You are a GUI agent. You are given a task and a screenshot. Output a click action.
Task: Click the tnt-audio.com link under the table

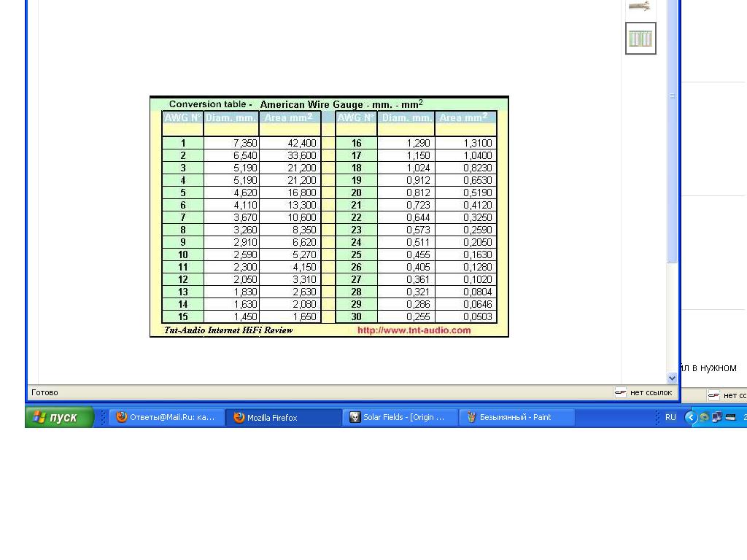414,330
